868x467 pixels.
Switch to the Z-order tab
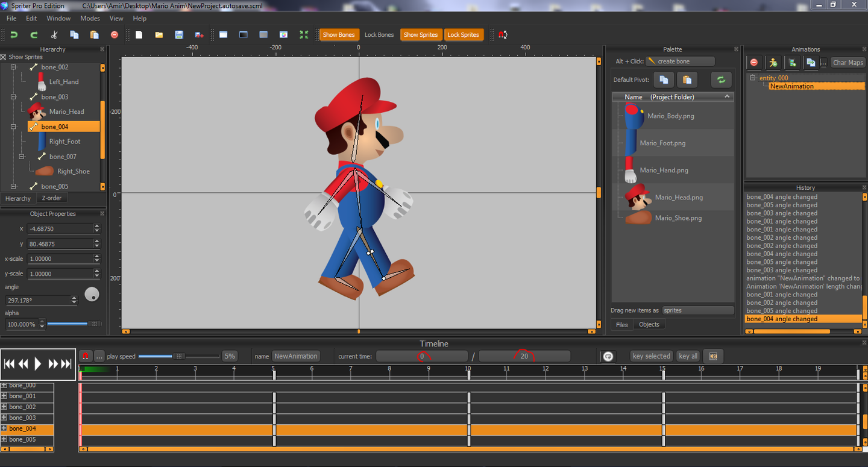pos(52,198)
